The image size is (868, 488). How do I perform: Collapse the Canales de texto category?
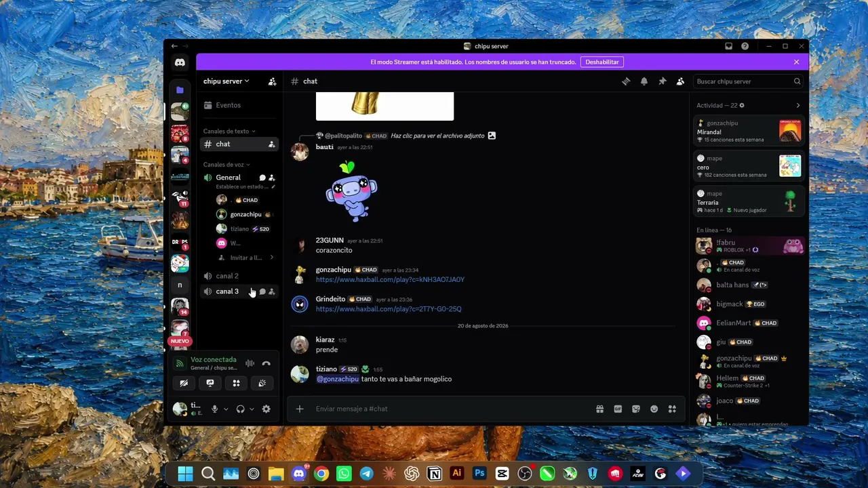tap(229, 131)
